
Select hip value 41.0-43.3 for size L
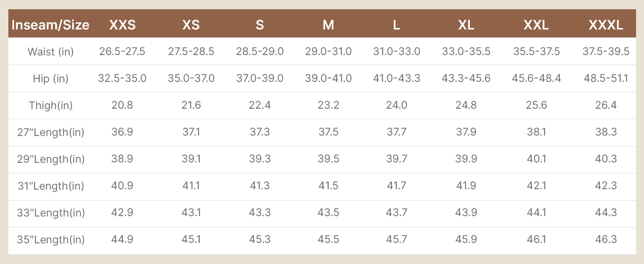coord(397,78)
